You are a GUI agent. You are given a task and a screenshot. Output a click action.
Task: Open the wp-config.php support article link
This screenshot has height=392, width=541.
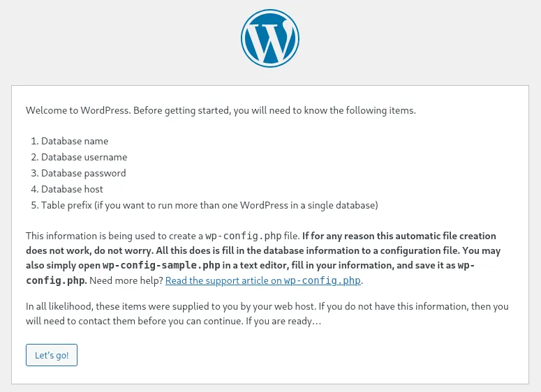click(264, 280)
